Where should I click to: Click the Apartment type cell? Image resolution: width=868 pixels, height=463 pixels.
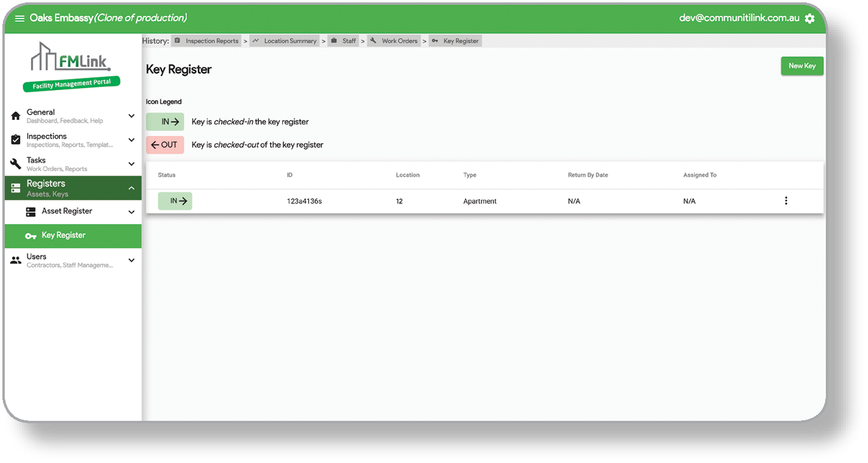(x=480, y=201)
